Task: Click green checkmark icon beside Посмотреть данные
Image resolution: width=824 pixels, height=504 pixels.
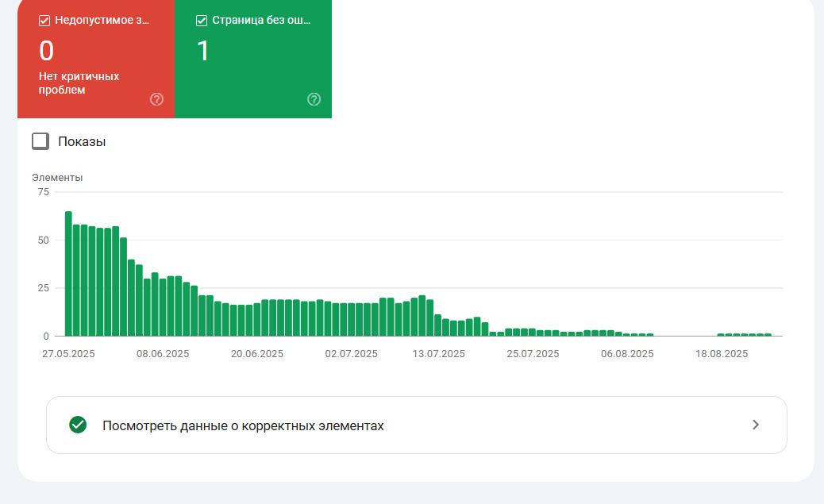Action: [78, 425]
